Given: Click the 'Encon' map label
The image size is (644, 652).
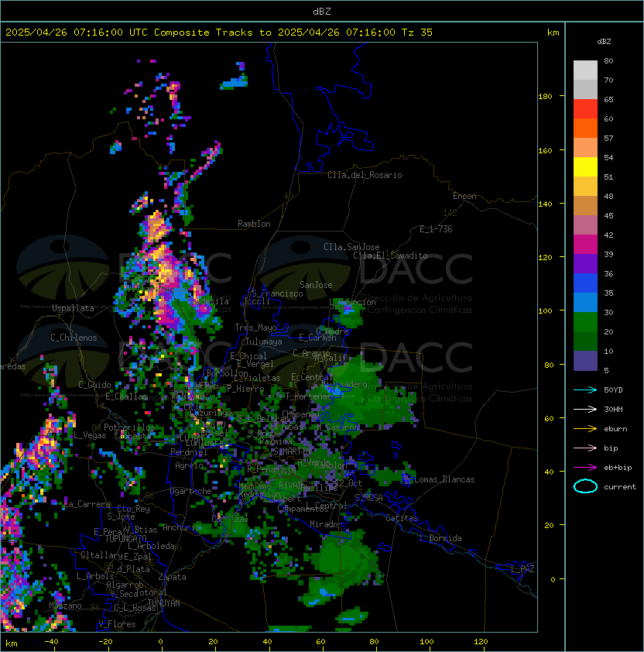Looking at the screenshot, I should (x=464, y=196).
